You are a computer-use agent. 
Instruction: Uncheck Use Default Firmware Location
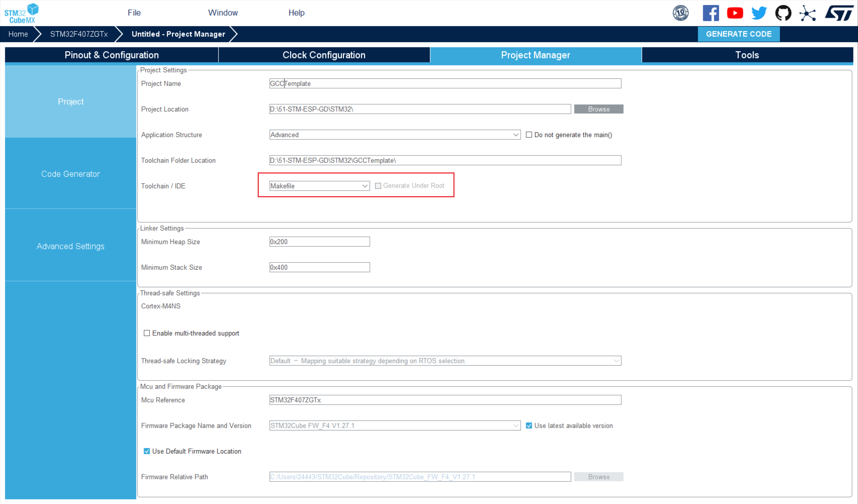coord(147,451)
